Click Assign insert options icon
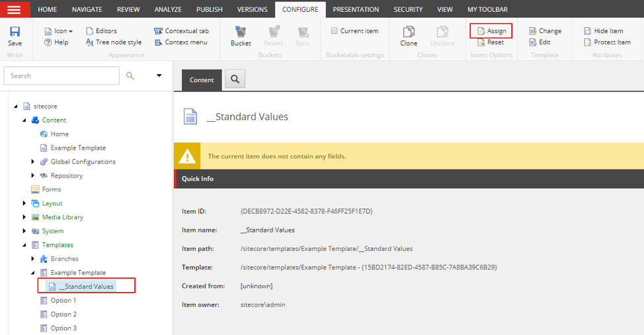The image size is (644, 335). 481,31
